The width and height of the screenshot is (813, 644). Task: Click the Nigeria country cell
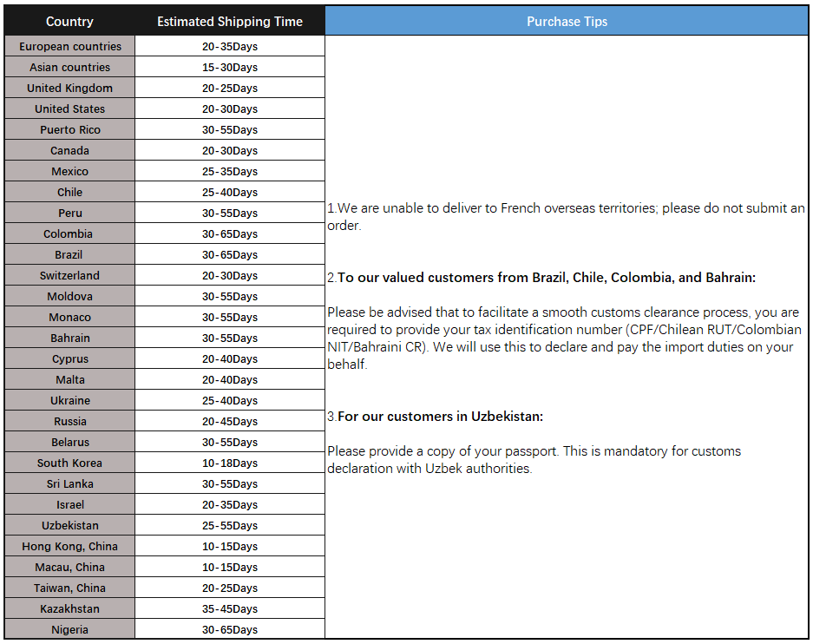pyautogui.click(x=69, y=630)
